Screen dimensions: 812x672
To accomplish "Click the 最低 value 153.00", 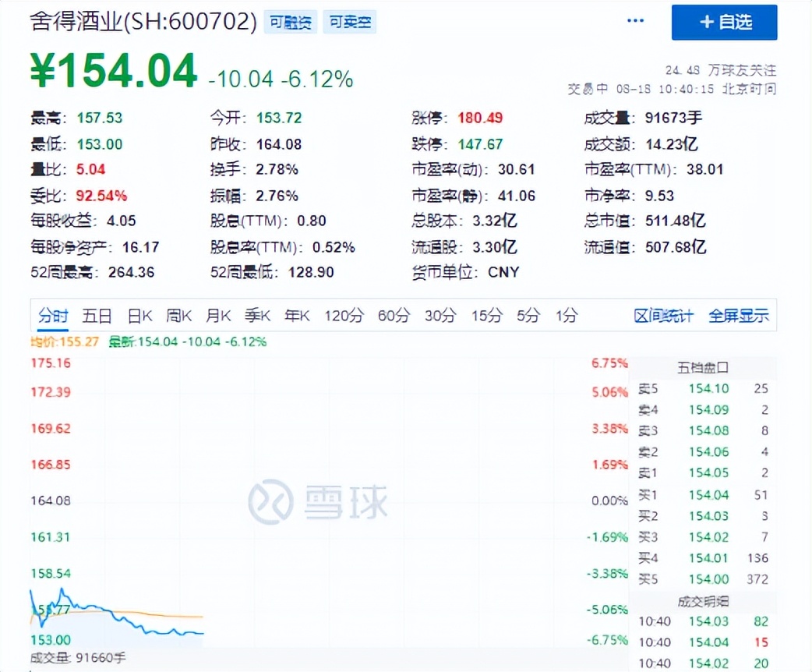I will pos(100,144).
